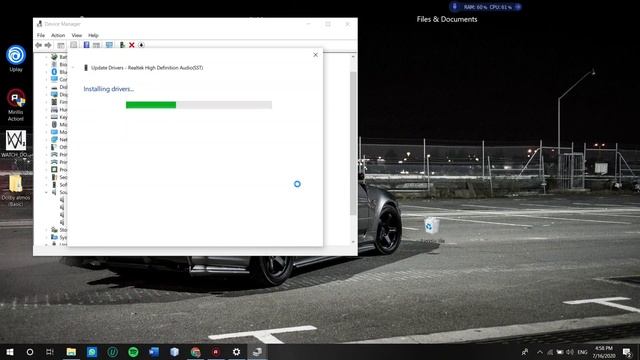Click the active Device Manager taskbar button
Image resolution: width=640 pixels, height=360 pixels.
(257, 352)
